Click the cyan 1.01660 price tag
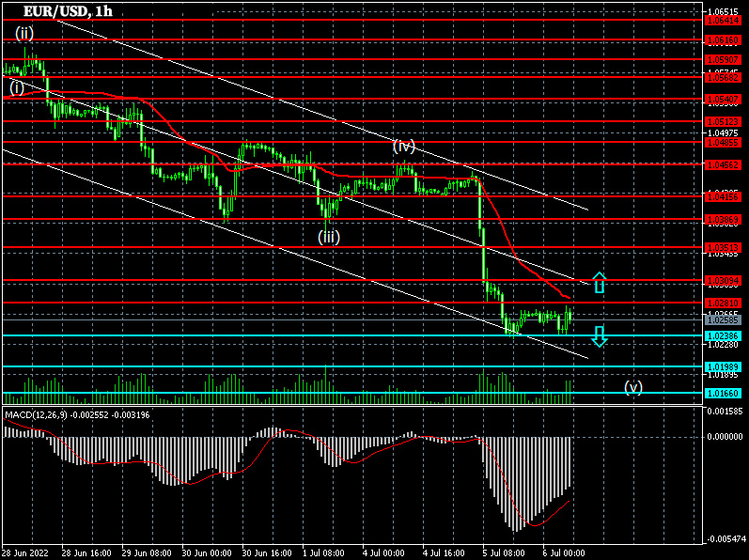 (x=724, y=393)
